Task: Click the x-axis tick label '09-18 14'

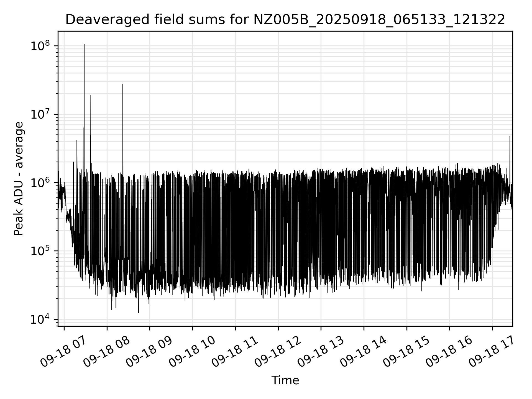Action: [363, 351]
